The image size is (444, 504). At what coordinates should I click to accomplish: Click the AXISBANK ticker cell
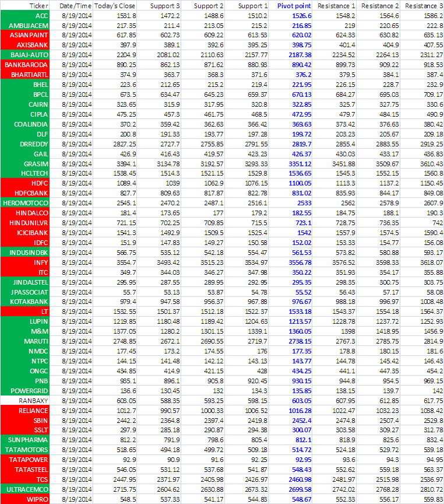[25, 45]
